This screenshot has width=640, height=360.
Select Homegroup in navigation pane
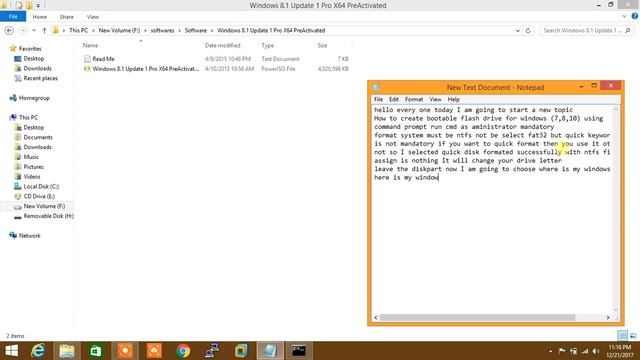point(34,98)
